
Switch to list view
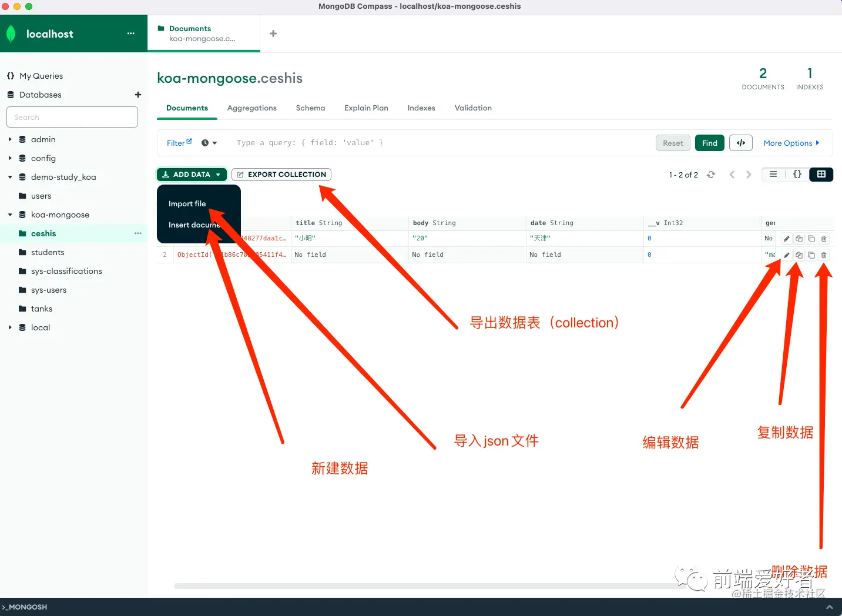773,175
